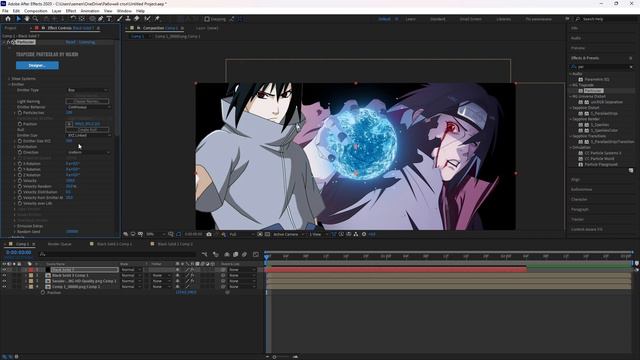Open the Graph Editor icon in timeline
This screenshot has width=640, height=360.
256,254
